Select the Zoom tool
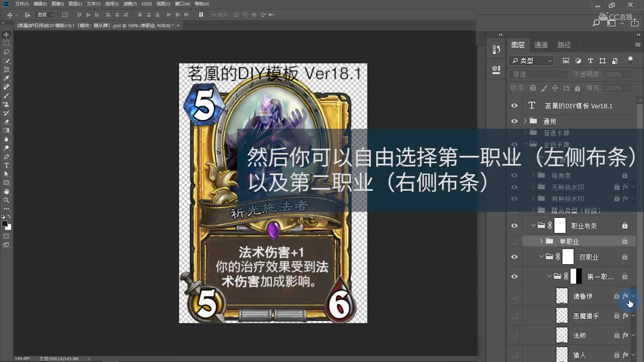Image resolution: width=644 pixels, height=362 pixels. pos(7,200)
